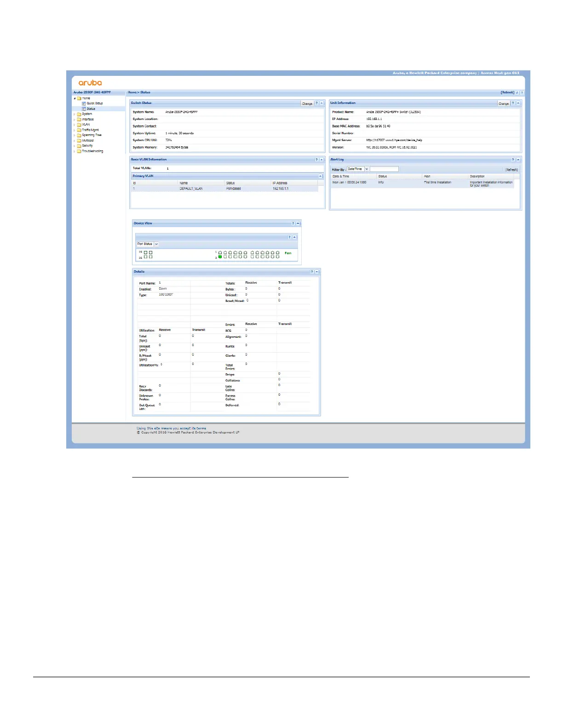Select the DEFAULT_VLAN table row
This screenshot has height=728, width=563.
click(x=225, y=189)
